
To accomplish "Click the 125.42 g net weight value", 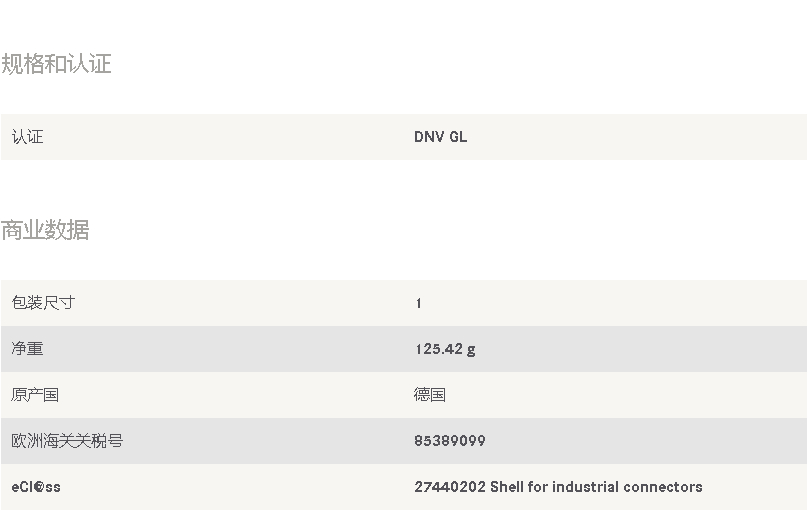I will pyautogui.click(x=445, y=349).
